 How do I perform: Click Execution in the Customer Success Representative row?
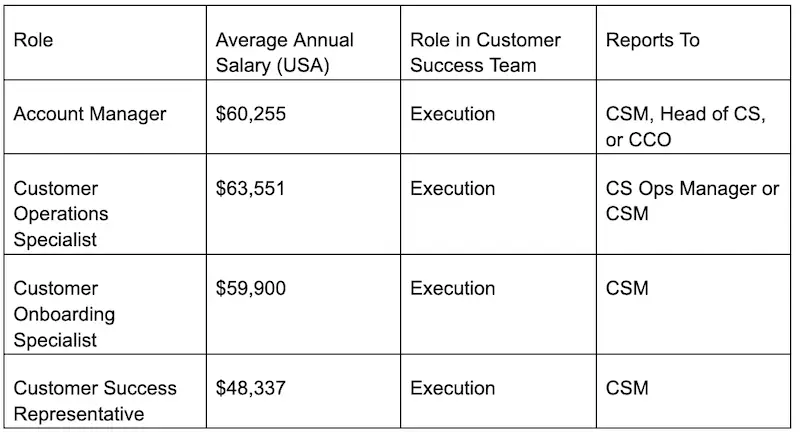[452, 388]
